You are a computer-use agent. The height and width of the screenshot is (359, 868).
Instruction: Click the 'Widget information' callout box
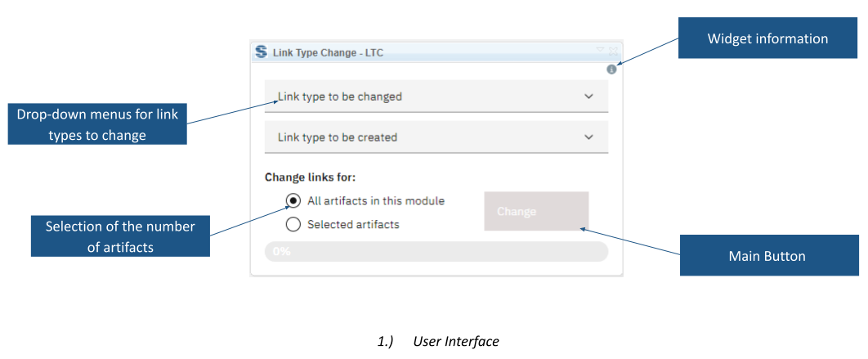point(767,38)
